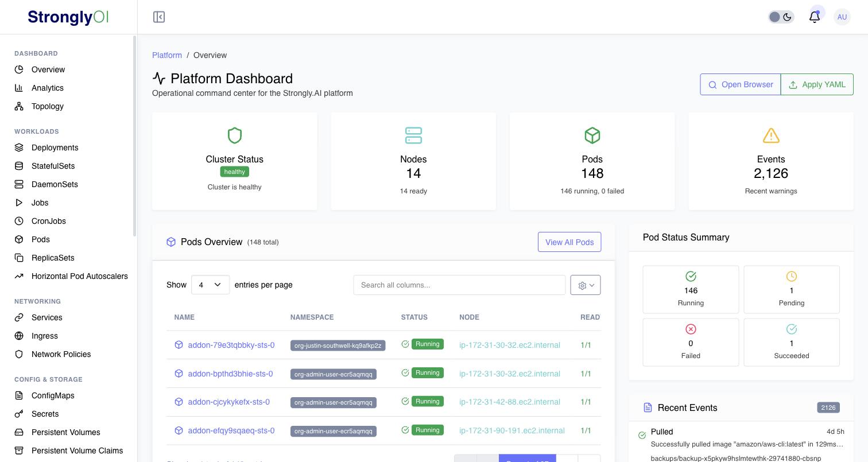Open pod addon-cjcykykefx-sts-0
868x462 pixels.
[228, 402]
